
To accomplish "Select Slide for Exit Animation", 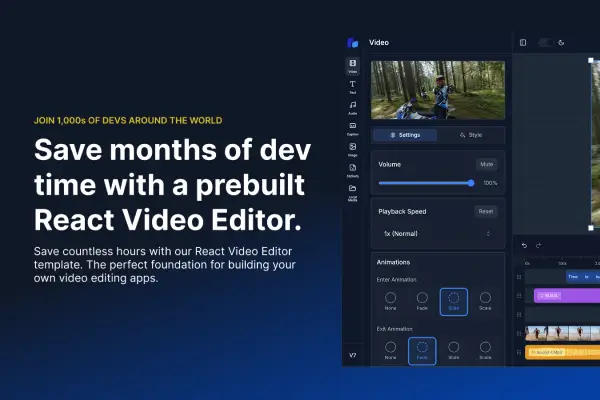I will point(453,351).
